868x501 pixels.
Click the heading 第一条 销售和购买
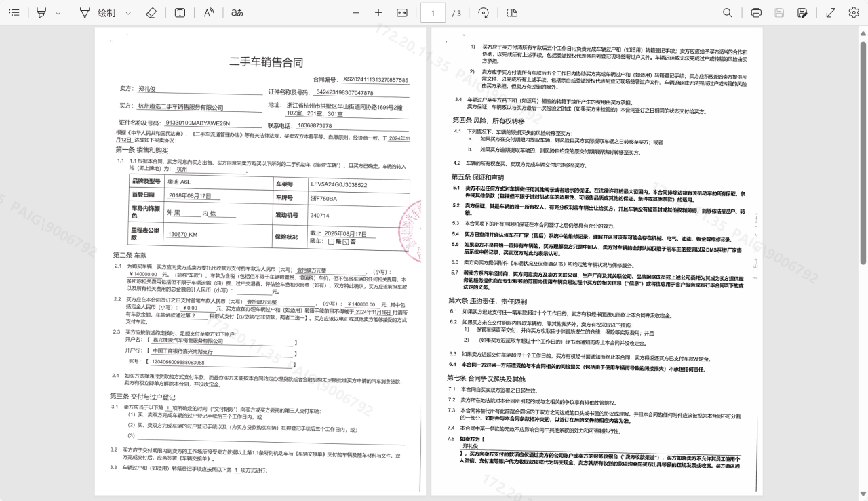(142, 150)
